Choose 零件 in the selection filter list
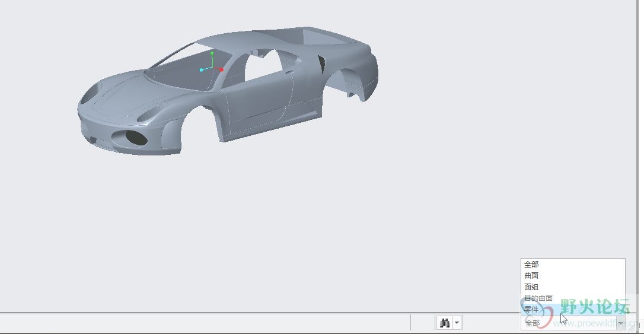 tap(573, 309)
